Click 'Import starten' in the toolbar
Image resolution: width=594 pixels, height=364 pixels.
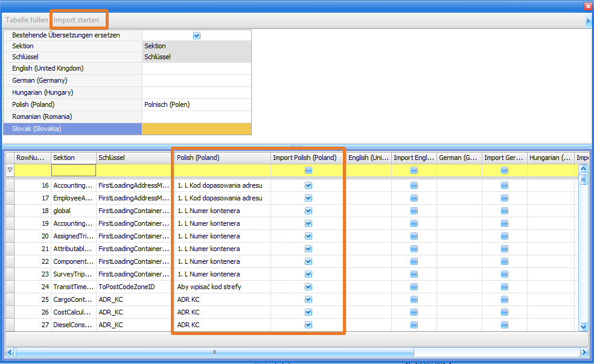77,20
